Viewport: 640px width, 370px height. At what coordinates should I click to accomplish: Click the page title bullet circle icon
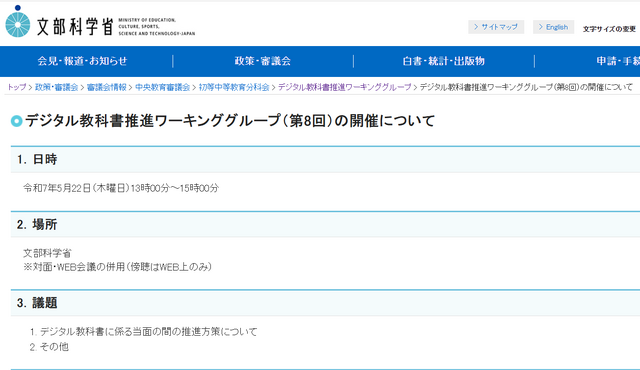click(x=16, y=121)
